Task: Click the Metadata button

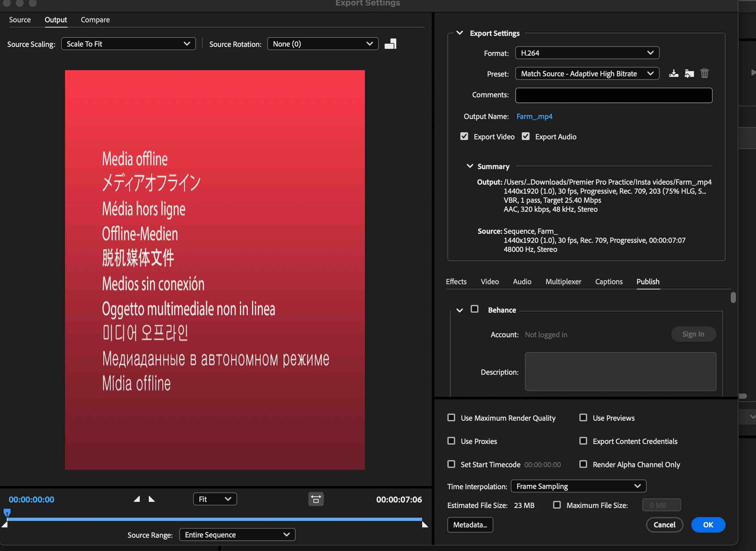Action: tap(470, 525)
